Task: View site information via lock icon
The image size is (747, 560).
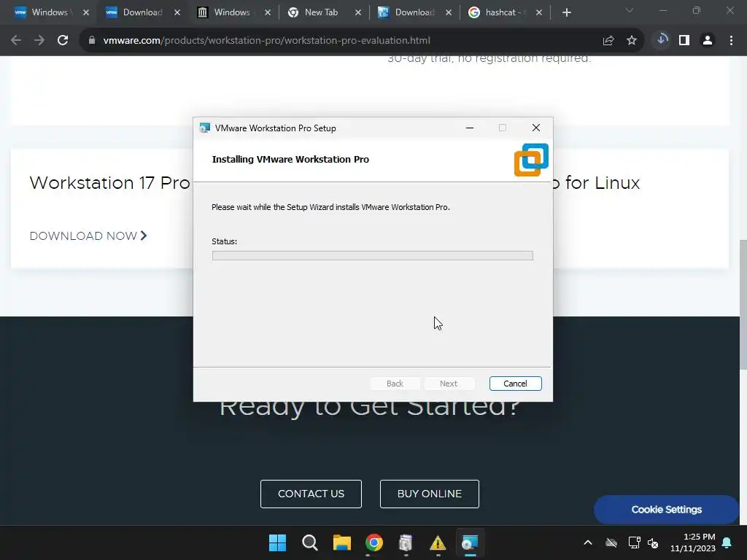Action: click(x=91, y=41)
